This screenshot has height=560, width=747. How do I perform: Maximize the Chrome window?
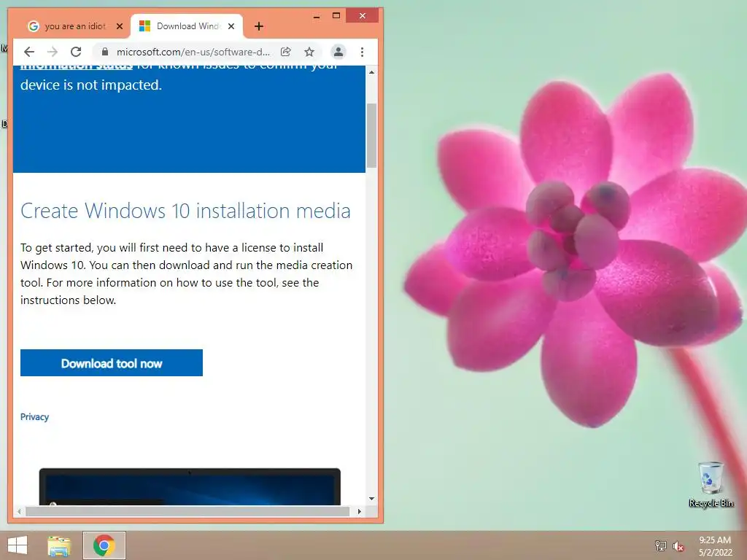336,16
